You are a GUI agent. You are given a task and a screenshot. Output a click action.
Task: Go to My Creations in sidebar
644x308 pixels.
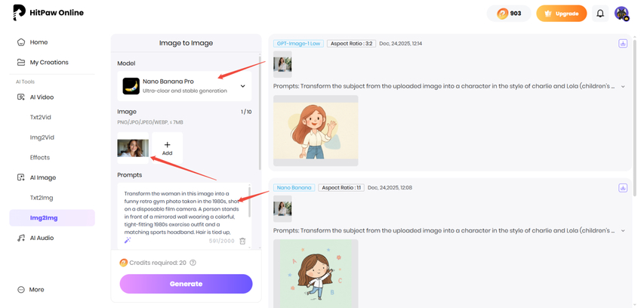(48, 62)
